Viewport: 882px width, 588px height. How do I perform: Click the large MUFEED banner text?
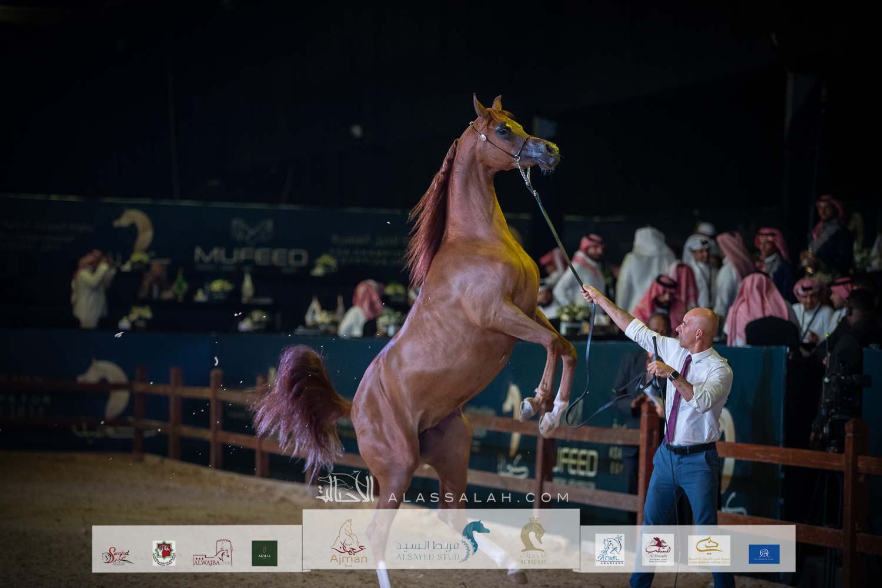251,257
